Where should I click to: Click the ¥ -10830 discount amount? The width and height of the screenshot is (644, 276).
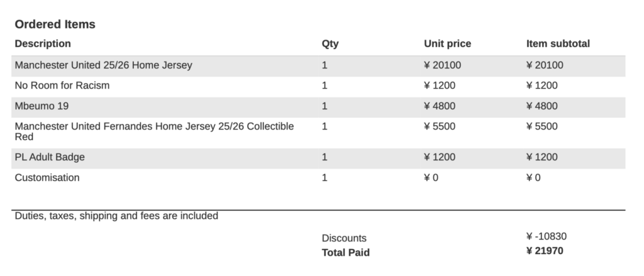pyautogui.click(x=546, y=236)
